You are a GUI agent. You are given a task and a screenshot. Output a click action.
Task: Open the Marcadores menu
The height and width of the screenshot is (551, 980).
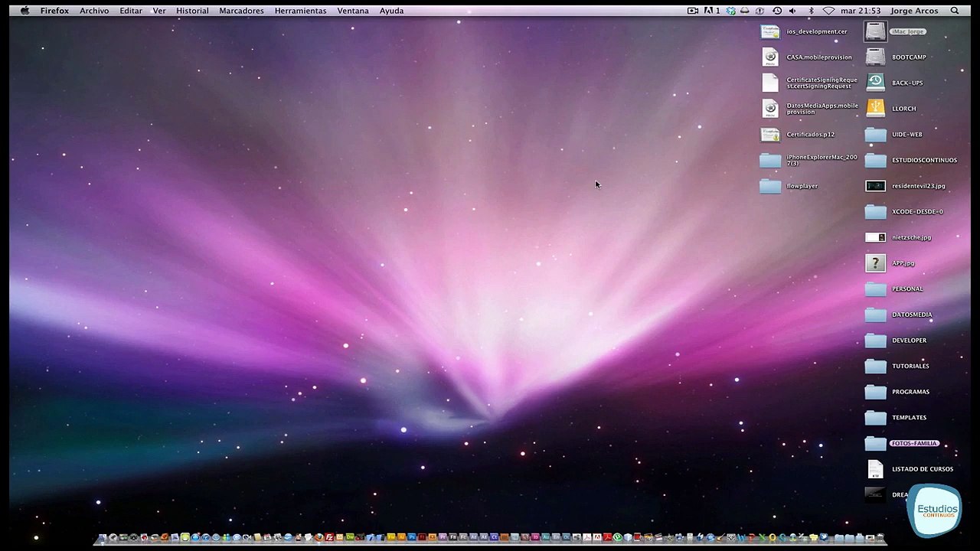click(241, 11)
